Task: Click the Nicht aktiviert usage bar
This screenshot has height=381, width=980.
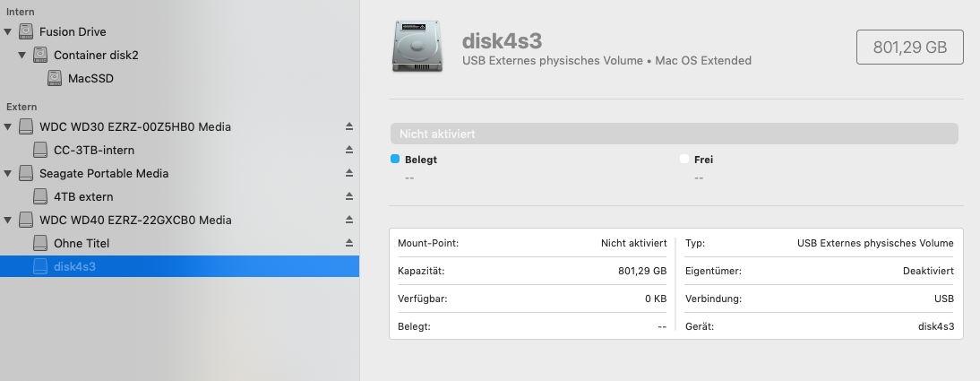Action: [x=674, y=134]
